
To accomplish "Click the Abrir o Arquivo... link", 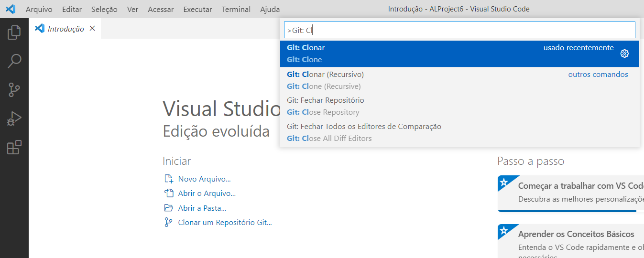I will [207, 193].
